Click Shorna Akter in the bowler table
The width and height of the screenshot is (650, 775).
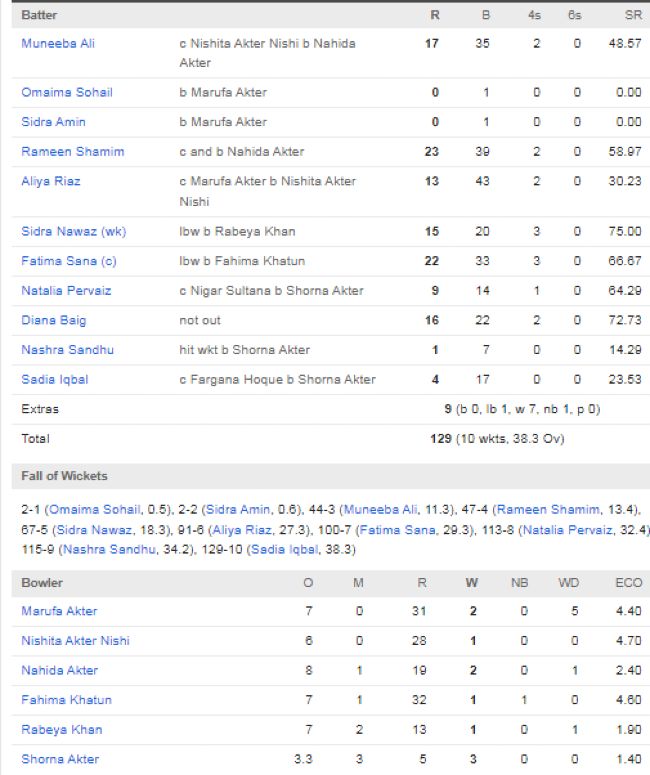(59, 760)
